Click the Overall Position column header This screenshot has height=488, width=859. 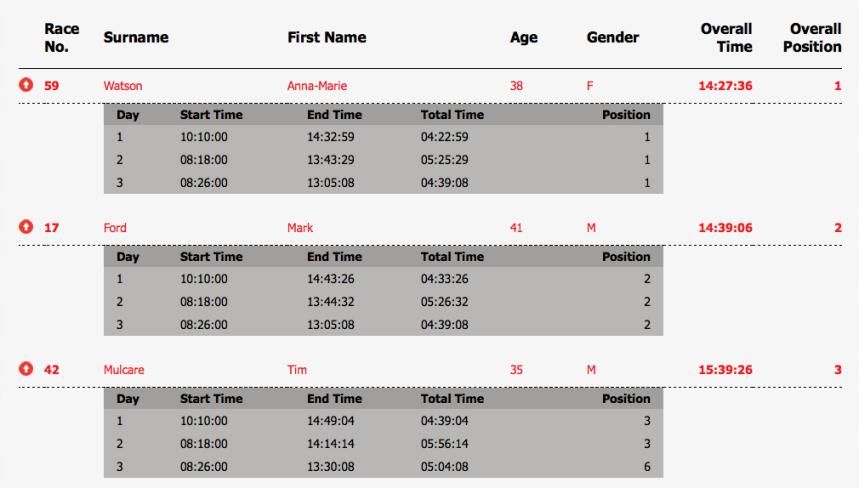815,38
